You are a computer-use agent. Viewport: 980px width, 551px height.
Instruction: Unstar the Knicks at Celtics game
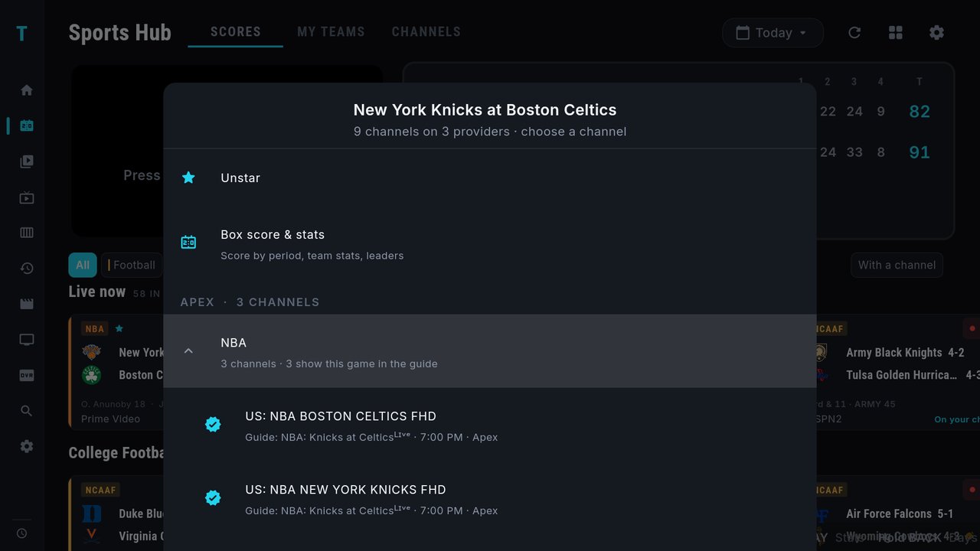(490, 178)
